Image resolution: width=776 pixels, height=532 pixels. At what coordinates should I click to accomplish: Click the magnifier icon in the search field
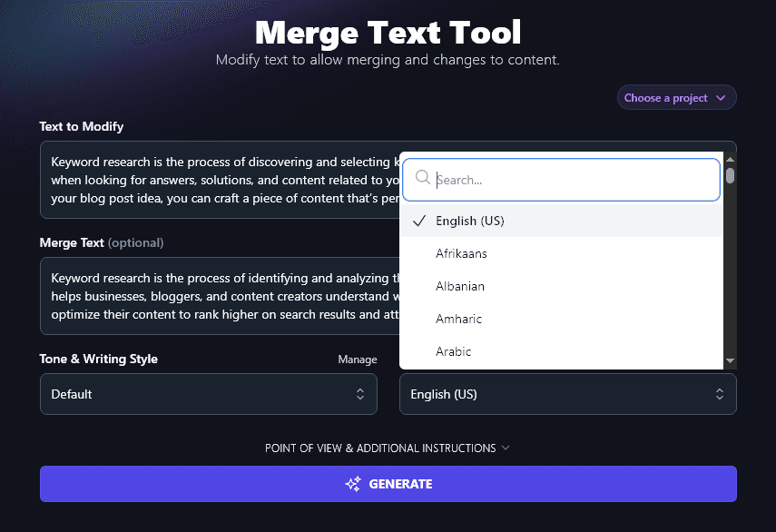[423, 179]
